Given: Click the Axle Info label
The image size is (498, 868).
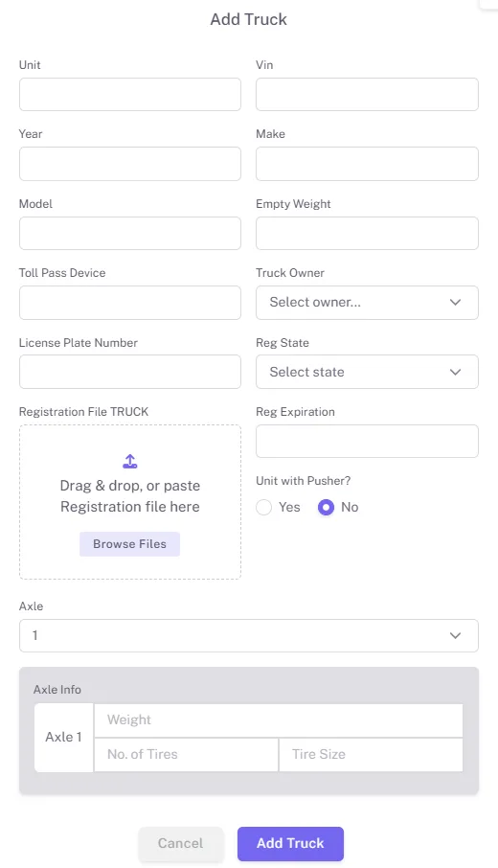Looking at the screenshot, I should point(57,690).
